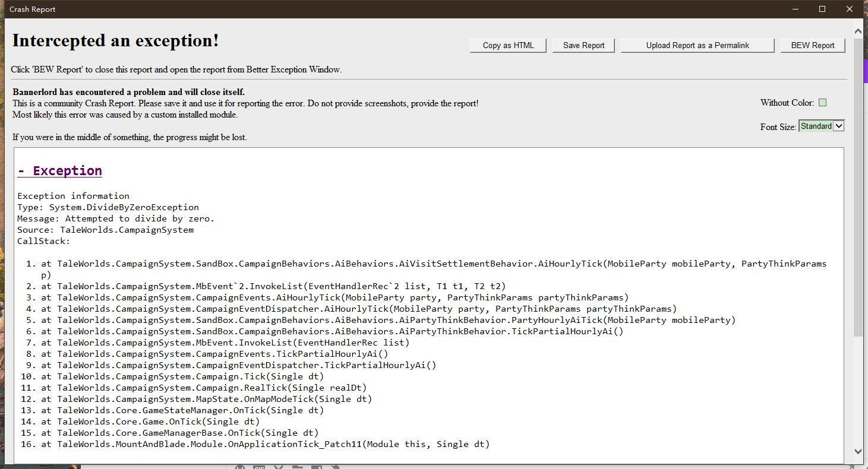This screenshot has height=469, width=868.
Task: Click 'Bannerlord has encountered a problem' bold text
Action: tap(128, 92)
